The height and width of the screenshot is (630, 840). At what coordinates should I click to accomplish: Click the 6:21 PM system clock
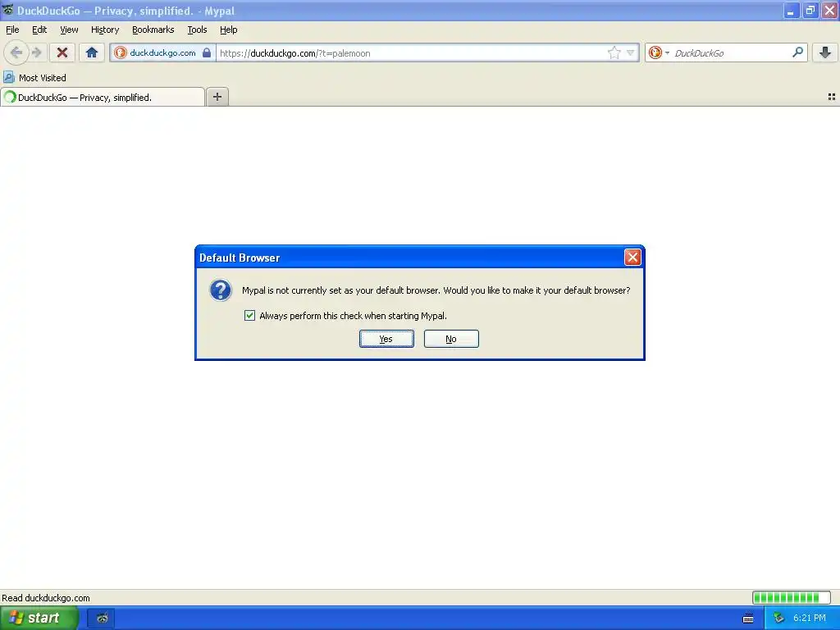coord(810,619)
